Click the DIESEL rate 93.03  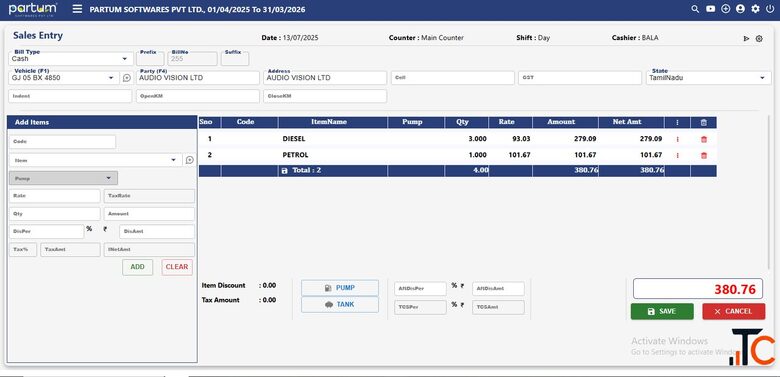521,139
